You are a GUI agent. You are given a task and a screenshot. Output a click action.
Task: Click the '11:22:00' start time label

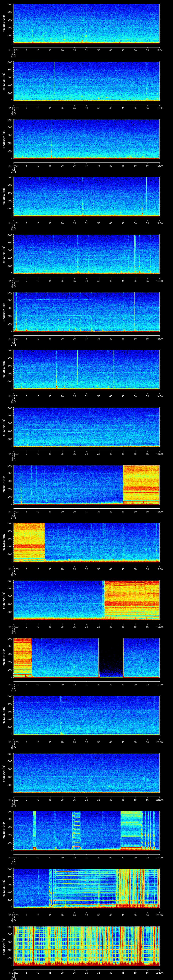click(x=13, y=915)
